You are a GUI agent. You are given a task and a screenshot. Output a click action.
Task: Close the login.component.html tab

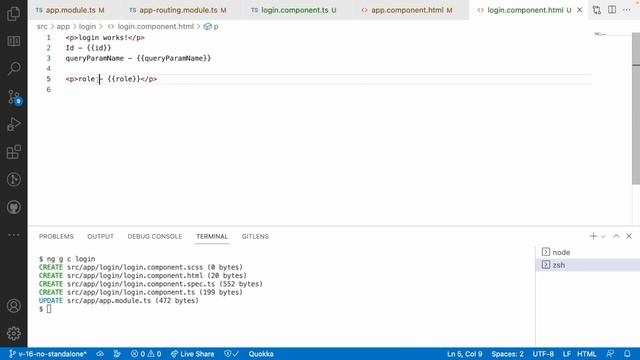580,10
